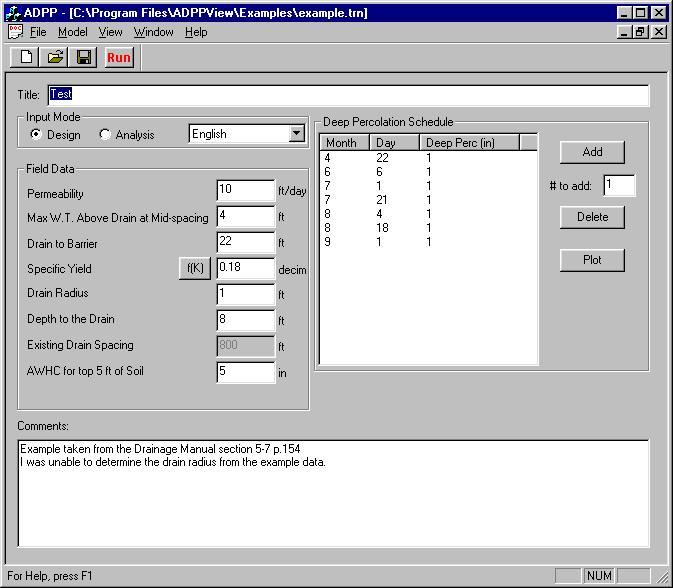
Task: Open a file with the folder icon
Action: click(x=56, y=57)
